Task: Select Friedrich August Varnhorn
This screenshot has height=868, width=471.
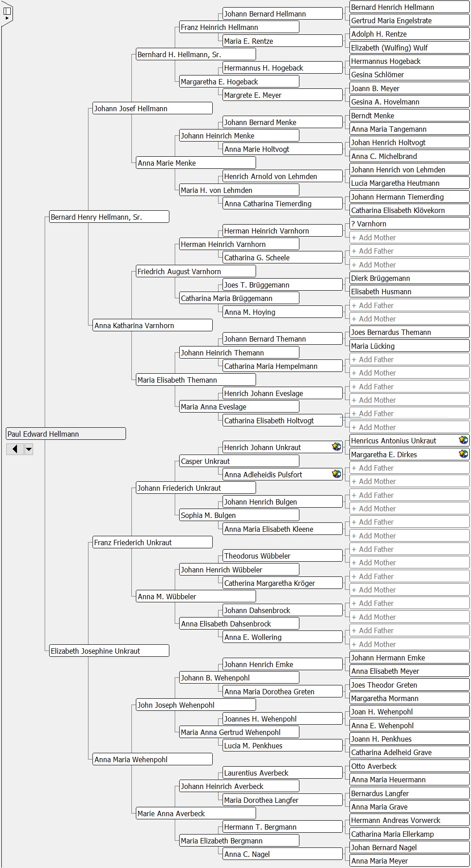Action: click(x=196, y=271)
